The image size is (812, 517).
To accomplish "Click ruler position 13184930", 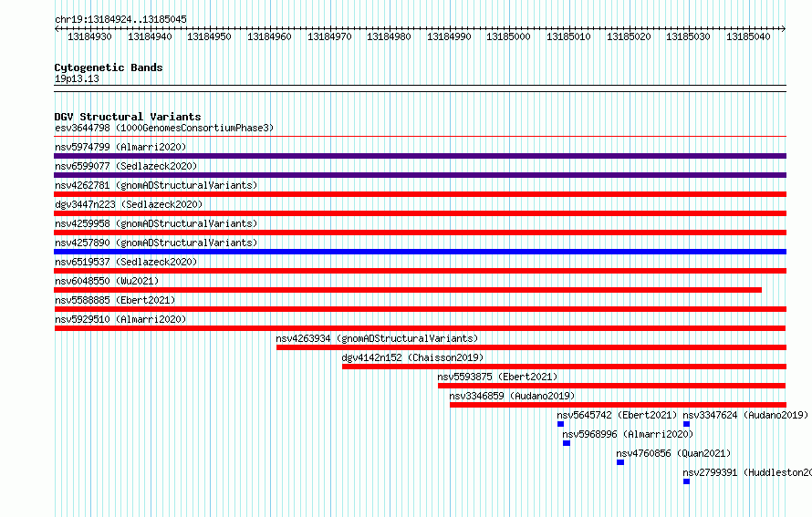I will pos(89,36).
